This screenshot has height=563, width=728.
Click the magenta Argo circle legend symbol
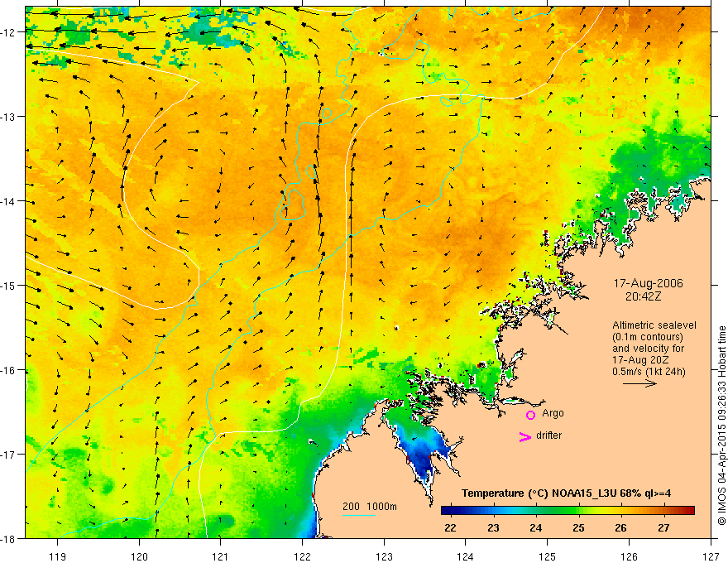530,415
